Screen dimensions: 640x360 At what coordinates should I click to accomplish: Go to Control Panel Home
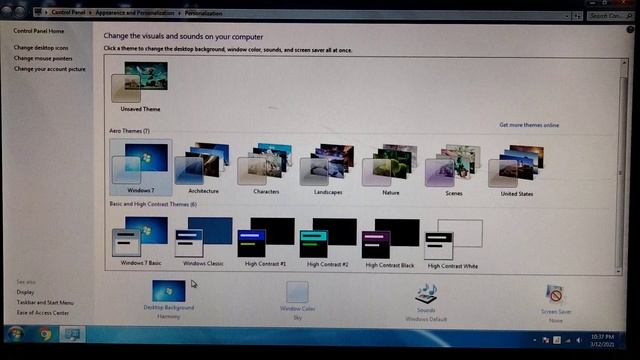click(x=39, y=31)
